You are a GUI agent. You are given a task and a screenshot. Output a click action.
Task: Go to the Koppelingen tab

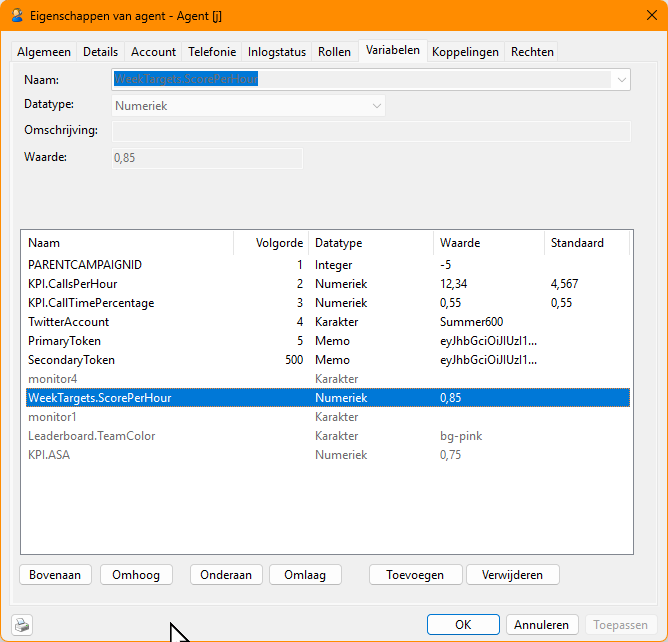pos(465,52)
